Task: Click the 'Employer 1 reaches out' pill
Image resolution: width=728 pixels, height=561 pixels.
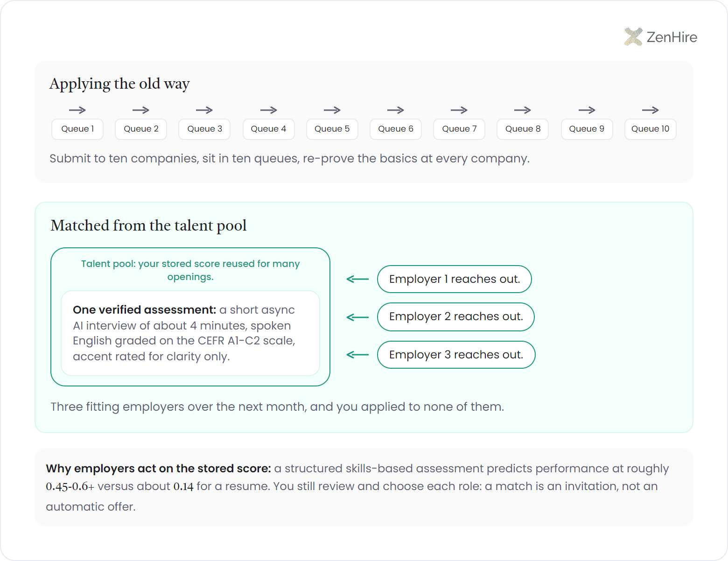Action: [x=455, y=279]
